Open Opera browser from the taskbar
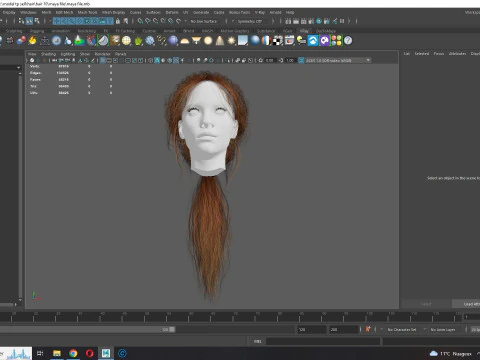The image size is (480, 360). [90, 353]
